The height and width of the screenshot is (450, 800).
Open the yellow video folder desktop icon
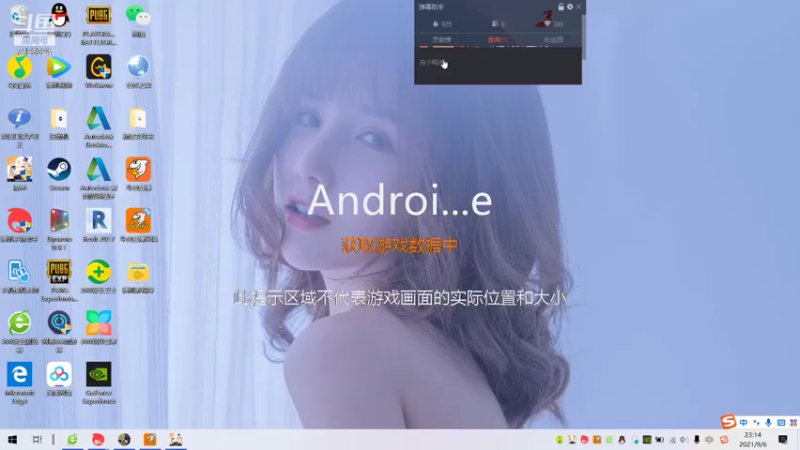tap(138, 272)
